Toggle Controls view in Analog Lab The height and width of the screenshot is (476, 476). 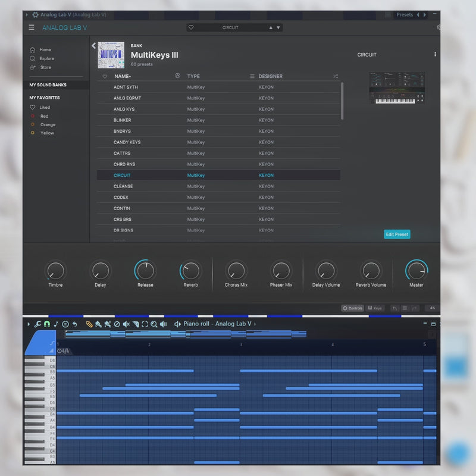pyautogui.click(x=353, y=308)
